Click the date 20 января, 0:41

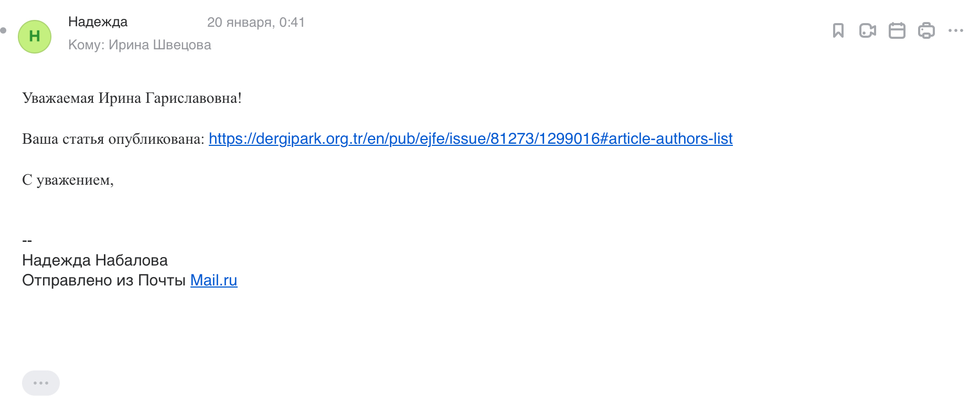click(255, 22)
